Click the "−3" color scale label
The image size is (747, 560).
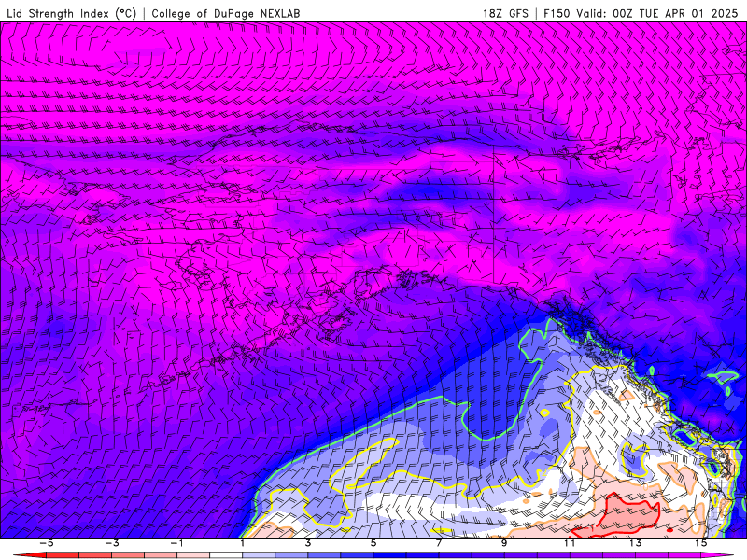click(x=111, y=543)
